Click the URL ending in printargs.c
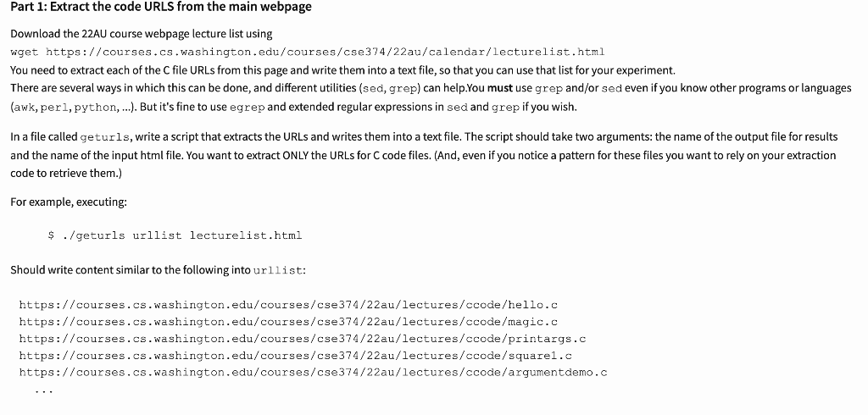 click(x=303, y=339)
